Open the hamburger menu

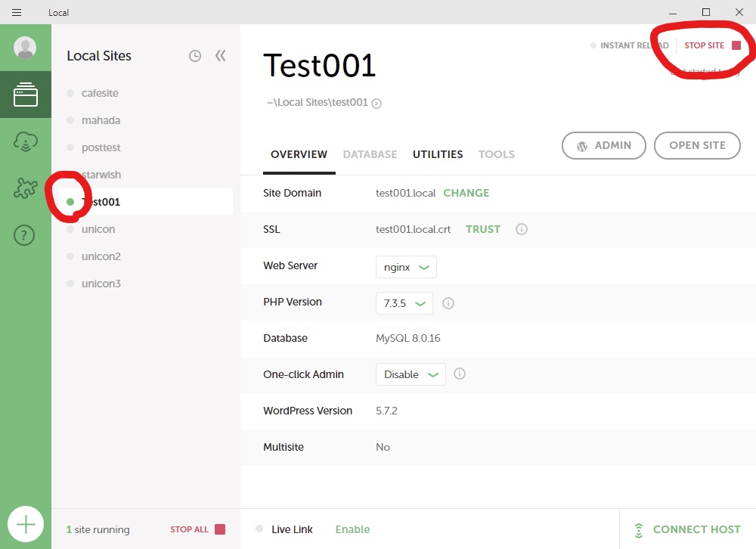17,12
